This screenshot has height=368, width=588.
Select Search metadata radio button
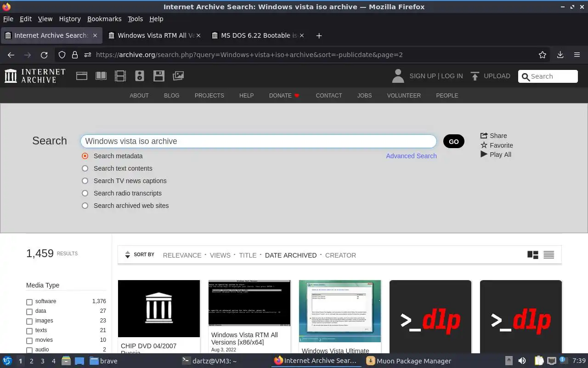85,156
